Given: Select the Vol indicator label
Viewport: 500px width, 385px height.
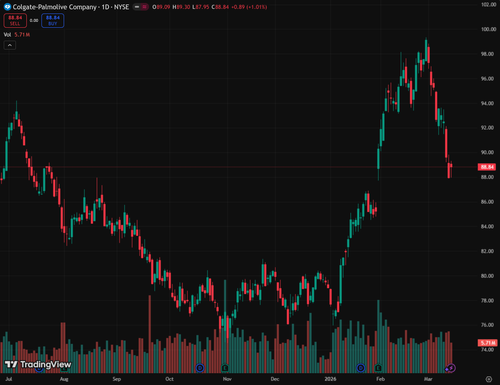Looking at the screenshot, I should [7, 35].
